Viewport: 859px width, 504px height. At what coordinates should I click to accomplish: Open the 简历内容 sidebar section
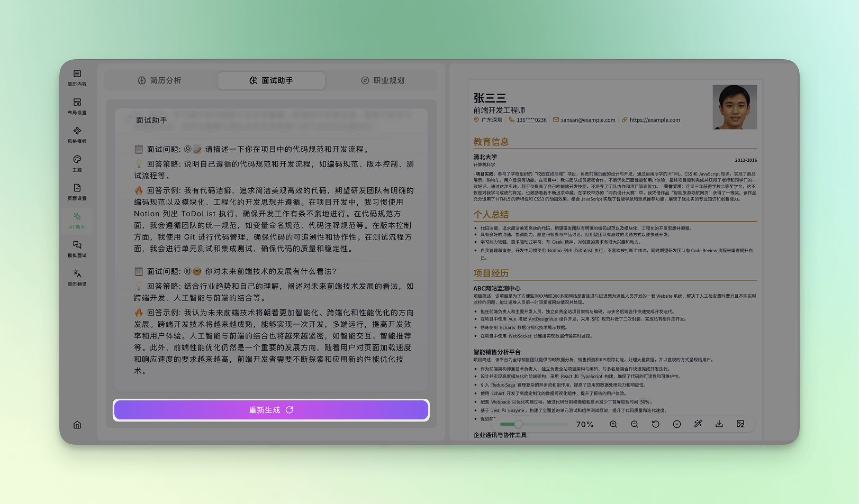click(x=77, y=78)
